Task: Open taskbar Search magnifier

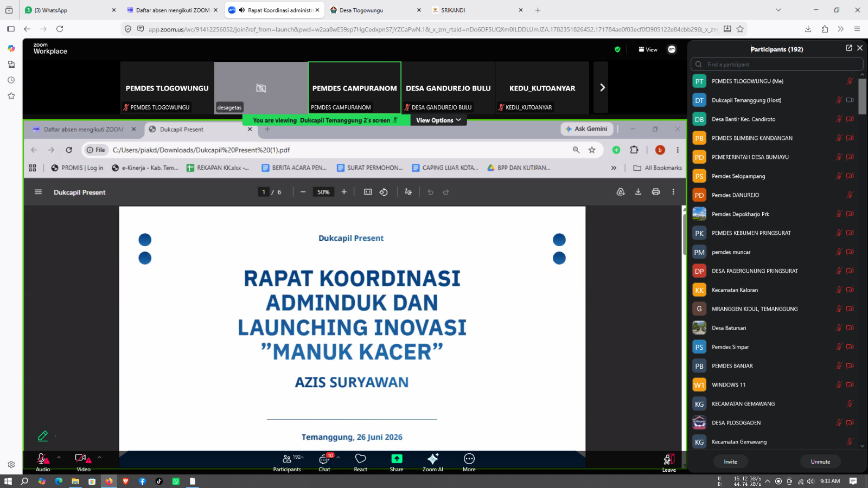Action: (24, 481)
